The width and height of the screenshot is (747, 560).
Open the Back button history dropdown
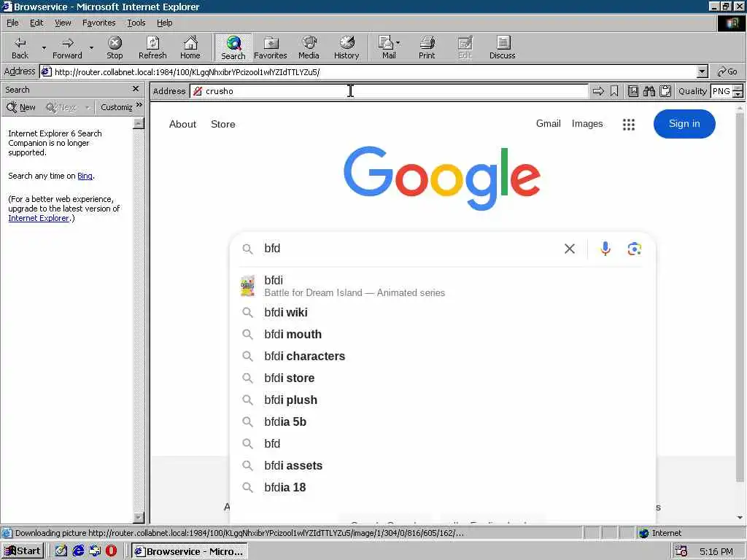(x=44, y=47)
